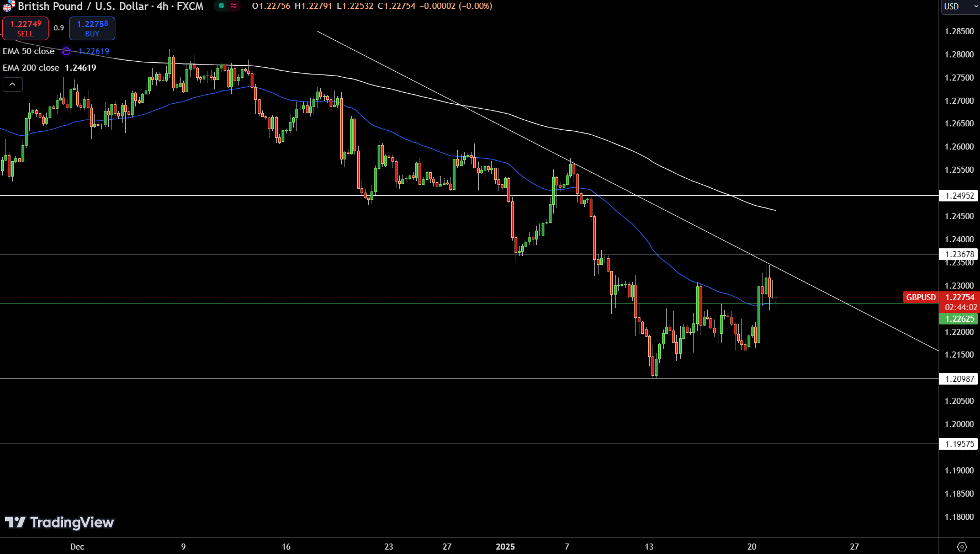This screenshot has width=980, height=554.
Task: Open the USD currency dropdown
Action: coord(960,7)
